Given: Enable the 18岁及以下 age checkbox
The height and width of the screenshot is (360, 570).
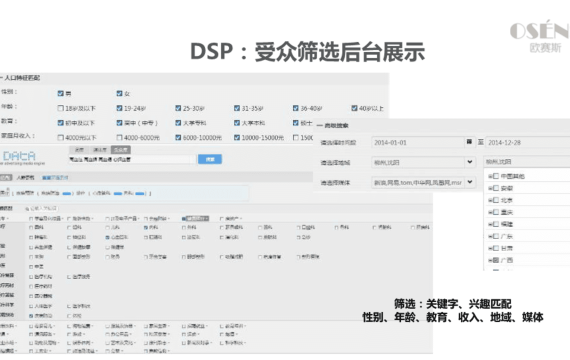Looking at the screenshot, I should (x=60, y=108).
